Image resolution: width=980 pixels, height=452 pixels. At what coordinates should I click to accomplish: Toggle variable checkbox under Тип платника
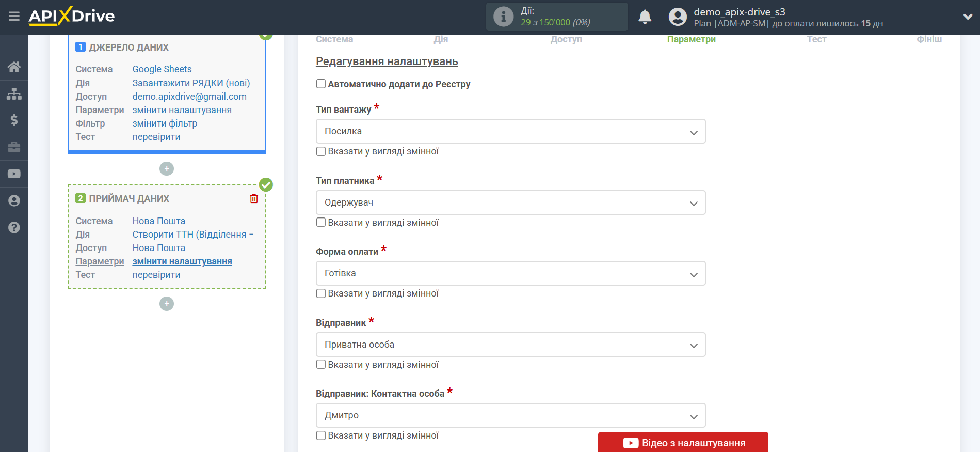click(x=321, y=222)
